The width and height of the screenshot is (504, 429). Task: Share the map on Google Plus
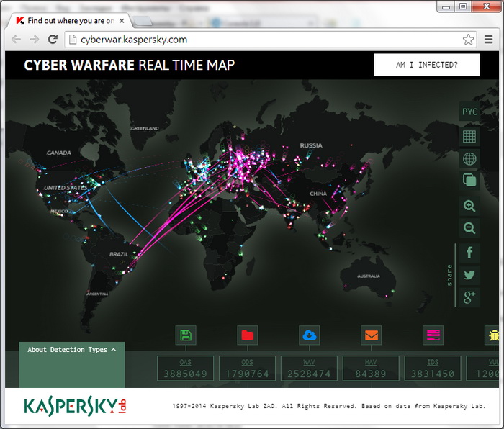click(x=469, y=297)
